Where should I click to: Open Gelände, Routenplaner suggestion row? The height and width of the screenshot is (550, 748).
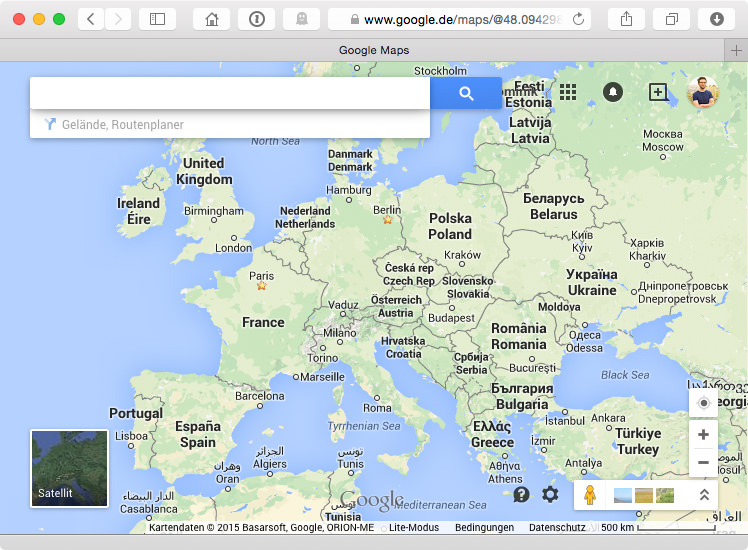[230, 125]
